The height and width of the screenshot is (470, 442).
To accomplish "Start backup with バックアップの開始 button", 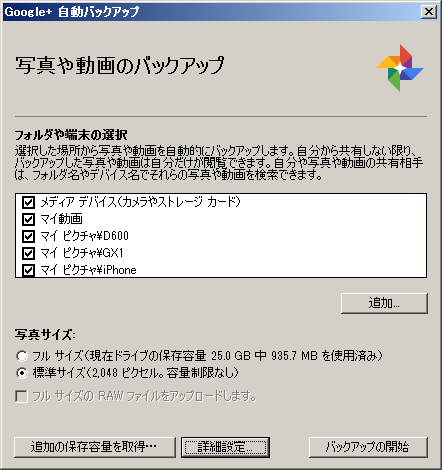I will click(x=368, y=447).
